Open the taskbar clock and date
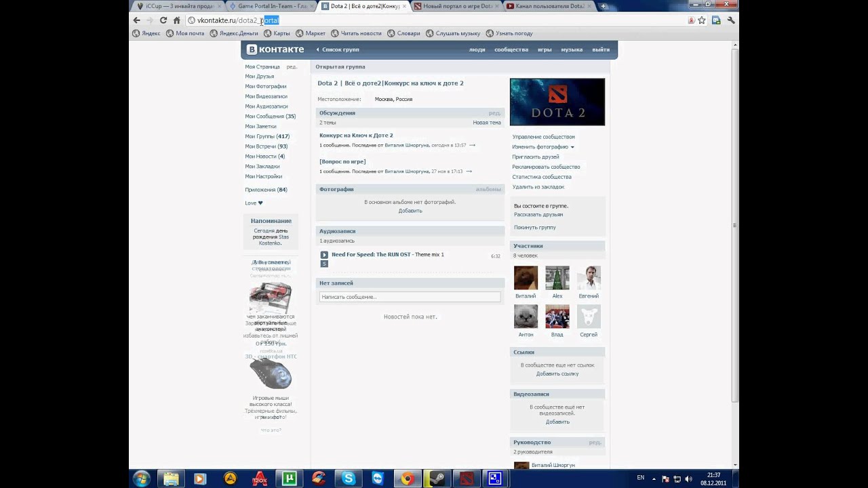The width and height of the screenshot is (868, 488). [x=713, y=479]
